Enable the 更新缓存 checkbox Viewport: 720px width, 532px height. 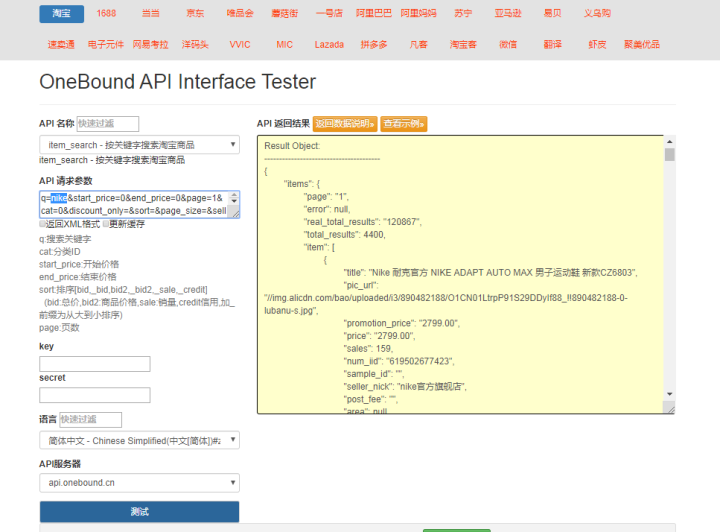(x=106, y=224)
